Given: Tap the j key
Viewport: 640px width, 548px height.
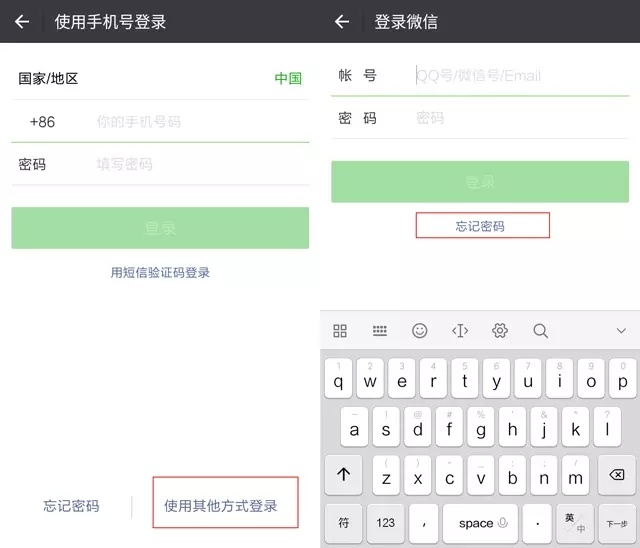Looking at the screenshot, I should point(544,426).
